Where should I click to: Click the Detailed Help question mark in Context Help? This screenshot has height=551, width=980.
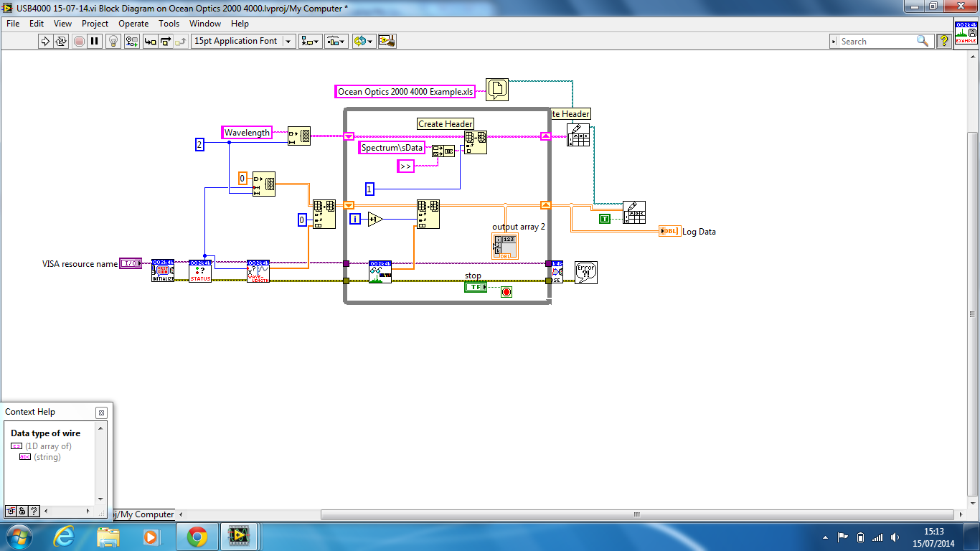34,511
